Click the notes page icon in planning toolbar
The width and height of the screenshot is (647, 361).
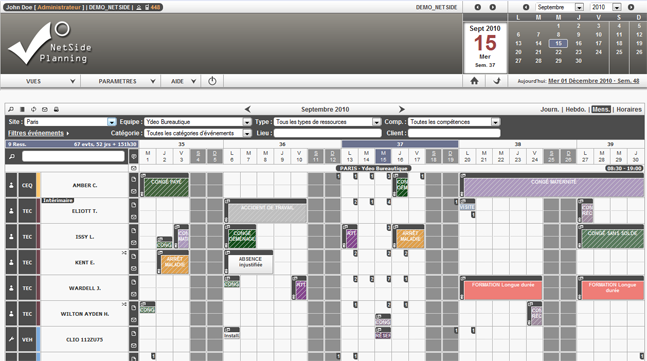tap(22, 109)
